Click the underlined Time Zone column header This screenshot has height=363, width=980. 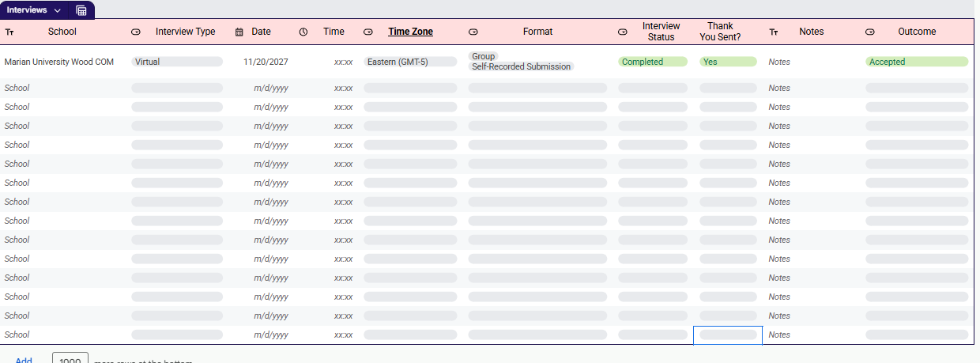(x=410, y=32)
